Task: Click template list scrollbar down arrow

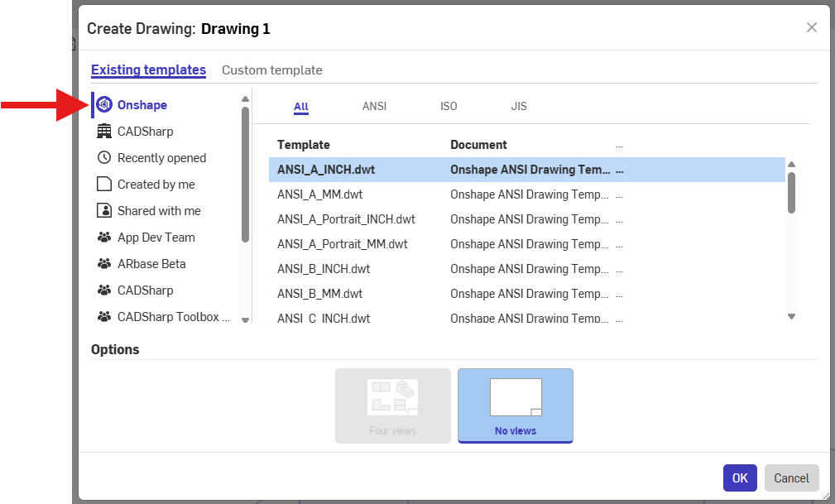Action: tap(791, 316)
